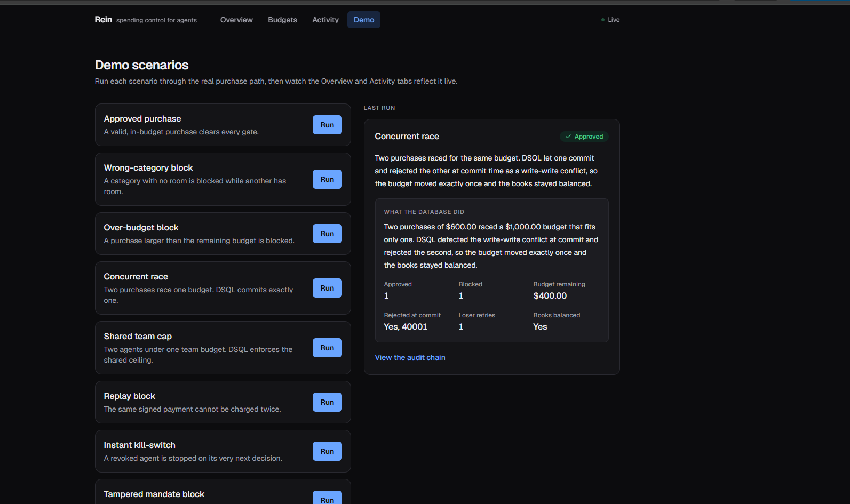
Task: Select the Demo tab
Action: click(x=364, y=20)
